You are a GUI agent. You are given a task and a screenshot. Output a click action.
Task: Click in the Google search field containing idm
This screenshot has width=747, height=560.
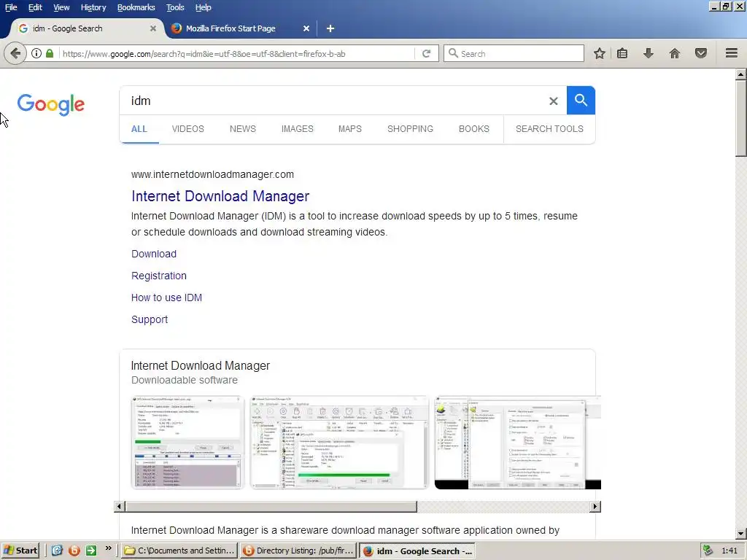pyautogui.click(x=333, y=101)
